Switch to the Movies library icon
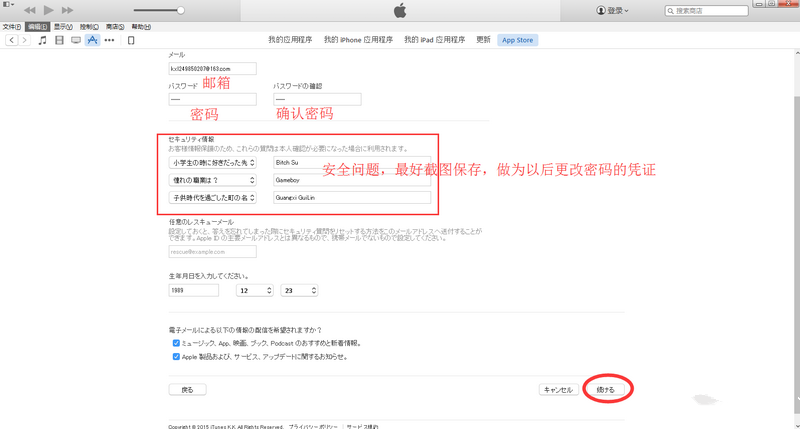800x429 pixels. click(59, 40)
